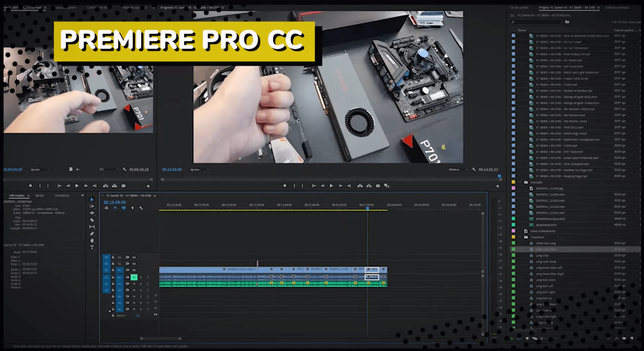This screenshot has width=644, height=351.
Task: Go to Out point in Source monitor
Action: tap(95, 186)
